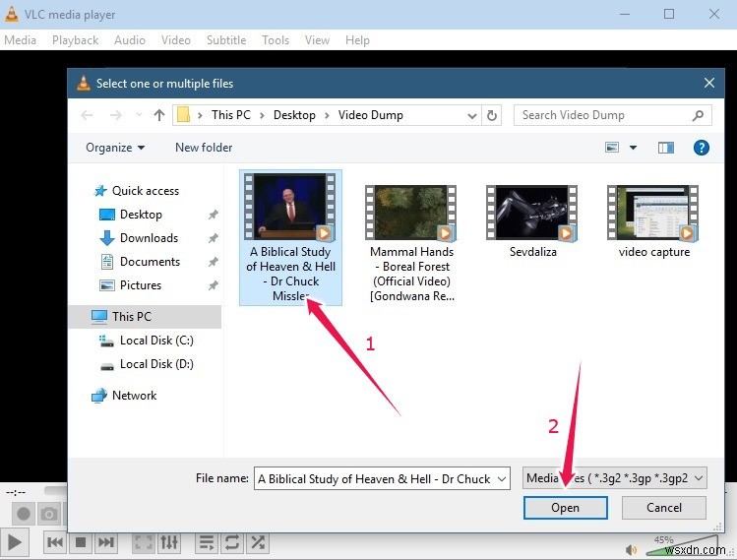Toggle loop mode icon in VLC
The image size is (737, 560).
pyautogui.click(x=232, y=542)
